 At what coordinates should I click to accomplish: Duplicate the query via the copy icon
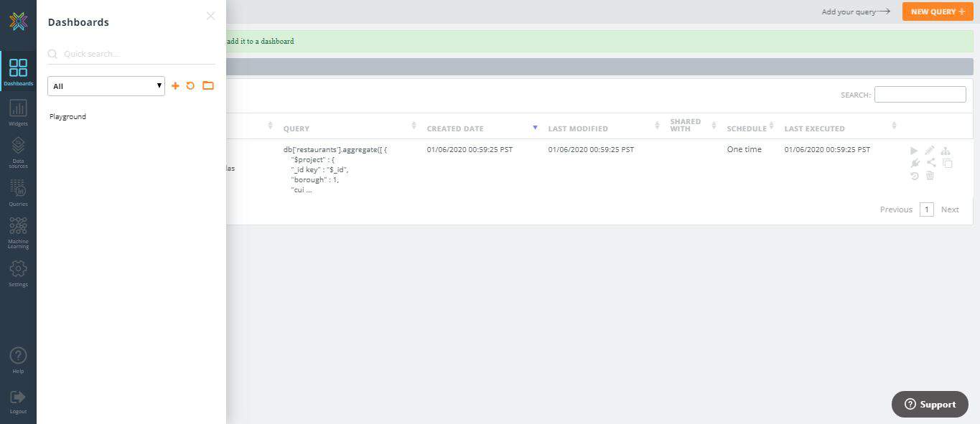(947, 163)
